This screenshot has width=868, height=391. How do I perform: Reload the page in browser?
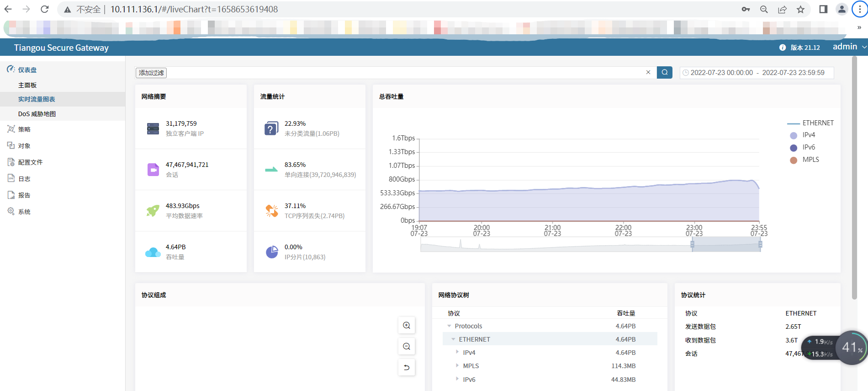44,10
